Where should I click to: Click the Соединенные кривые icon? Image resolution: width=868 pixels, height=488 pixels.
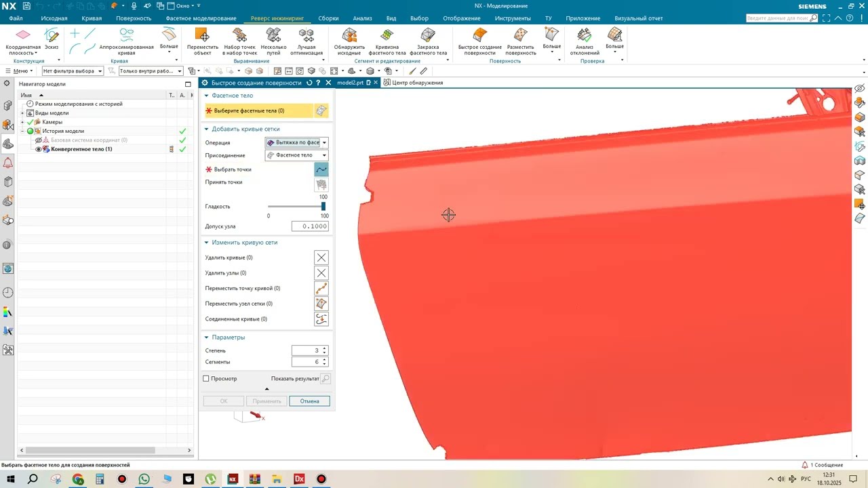(321, 319)
